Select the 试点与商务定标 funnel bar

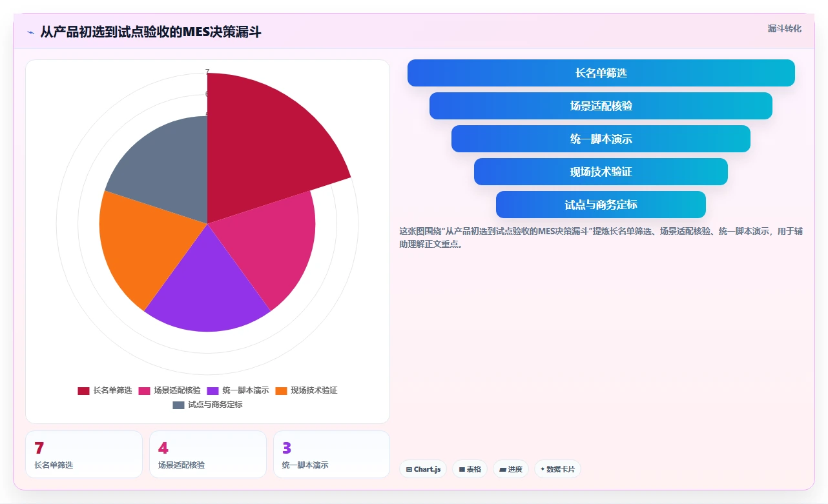(x=601, y=205)
